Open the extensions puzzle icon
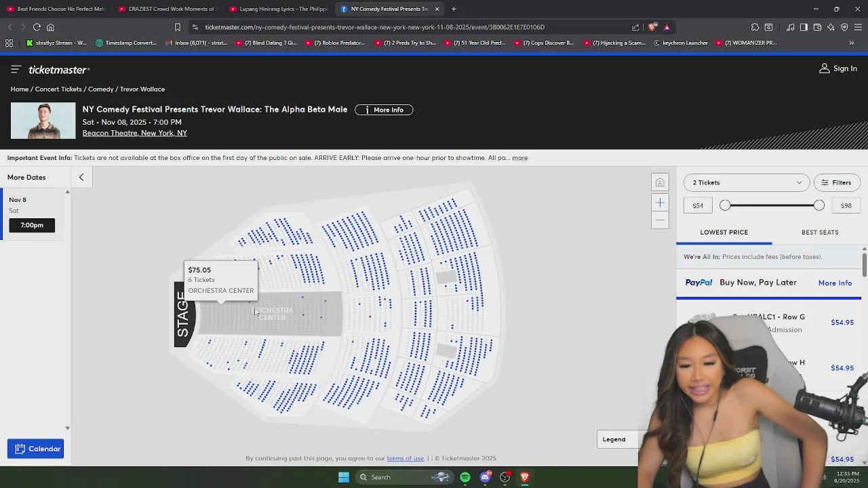Screen dimensions: 868x488 (x=755, y=27)
